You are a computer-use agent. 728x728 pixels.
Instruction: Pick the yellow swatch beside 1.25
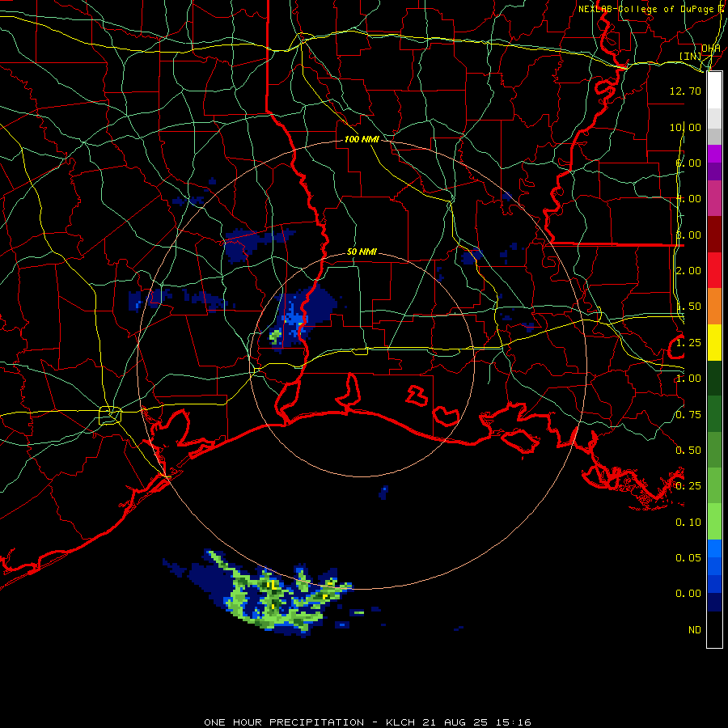(714, 342)
